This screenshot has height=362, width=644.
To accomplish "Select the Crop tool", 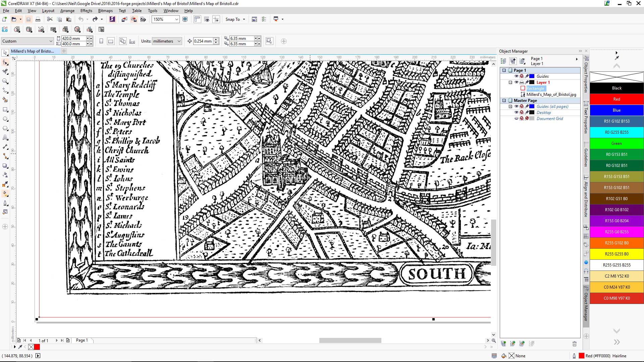I will [5, 72].
